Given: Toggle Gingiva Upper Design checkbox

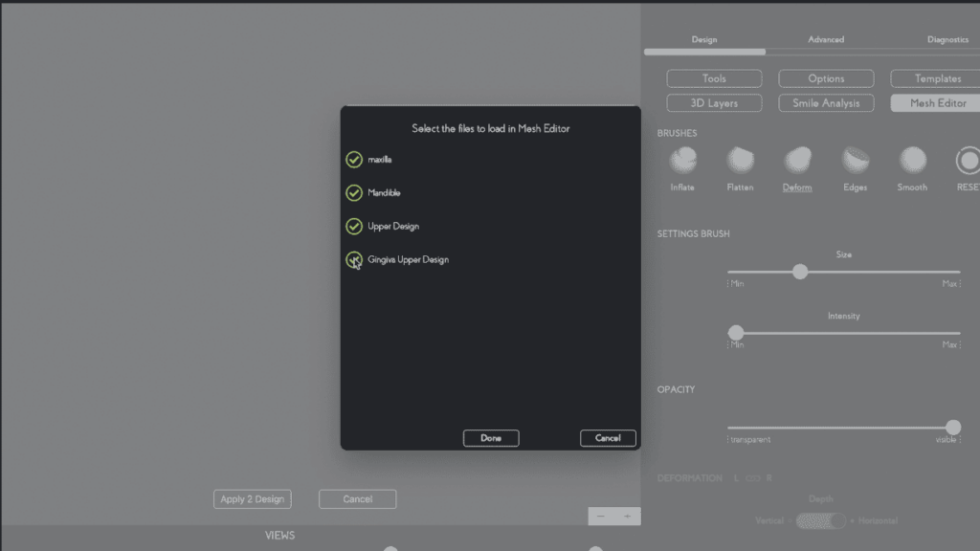Looking at the screenshot, I should click(354, 260).
